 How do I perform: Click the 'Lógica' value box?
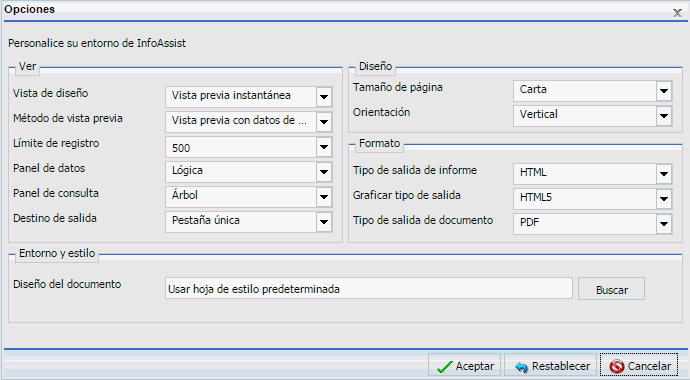tap(241, 172)
